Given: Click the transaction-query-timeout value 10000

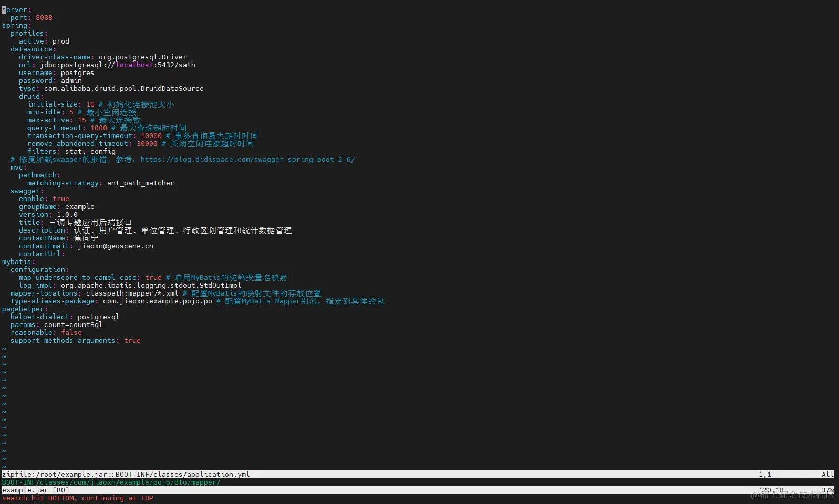Looking at the screenshot, I should click(151, 136).
